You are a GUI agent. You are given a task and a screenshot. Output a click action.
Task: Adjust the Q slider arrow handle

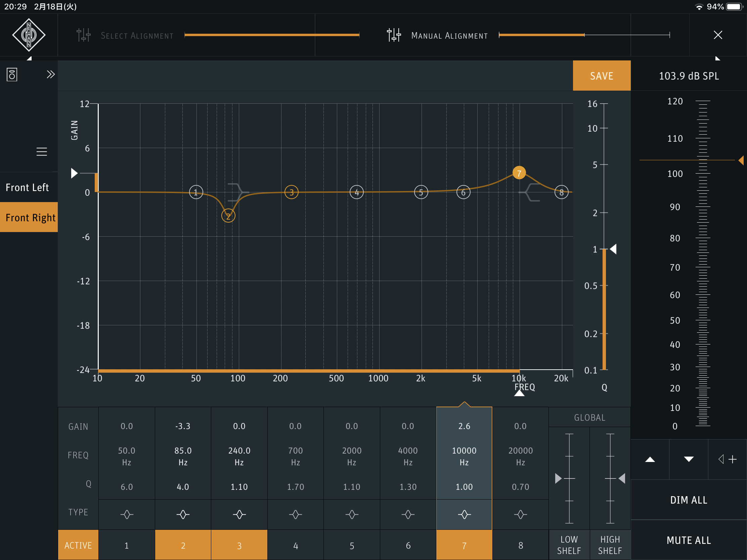tap(613, 249)
